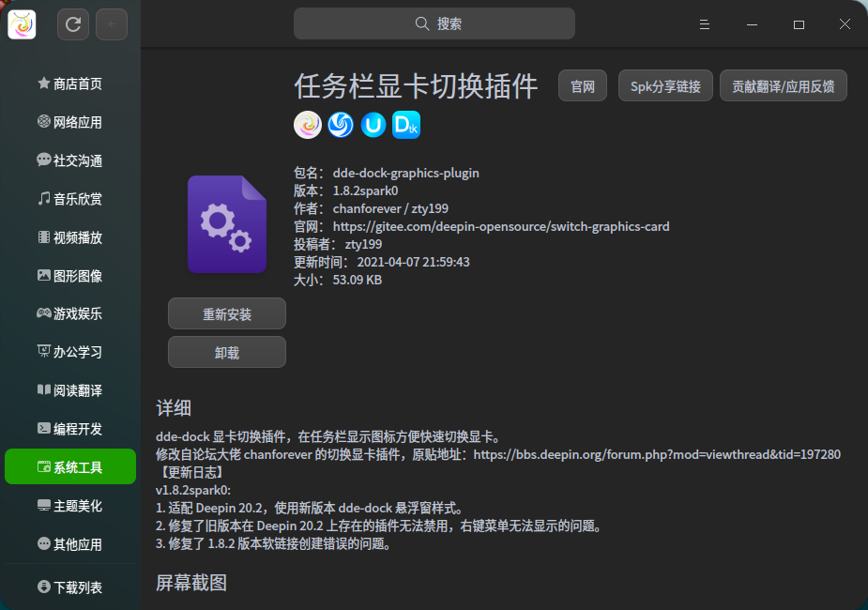Click the Spark Store logo icon
868x610 pixels.
click(23, 24)
